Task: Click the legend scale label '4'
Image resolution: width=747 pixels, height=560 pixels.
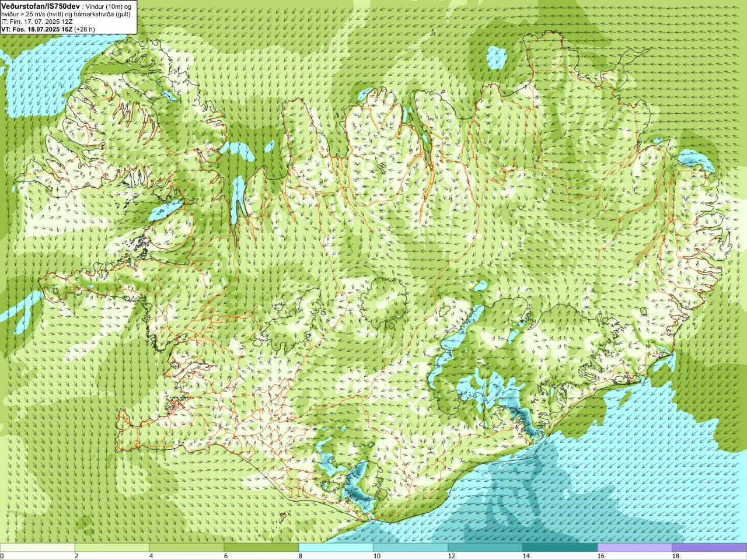Action: coord(151,556)
